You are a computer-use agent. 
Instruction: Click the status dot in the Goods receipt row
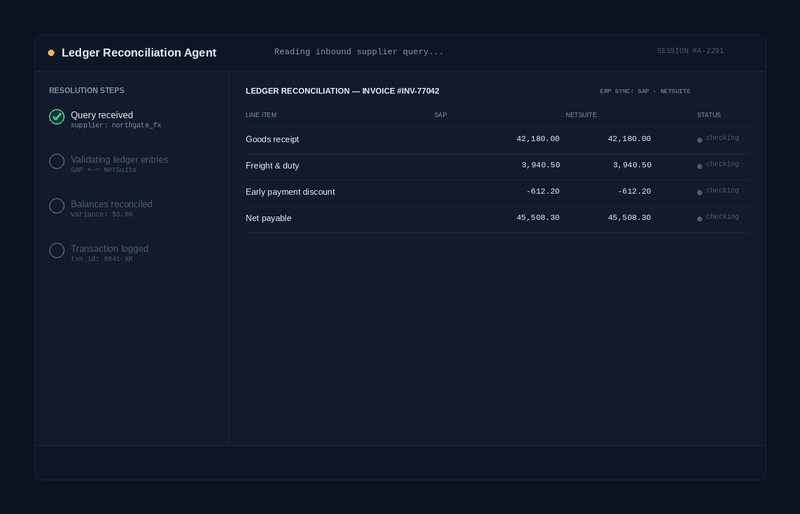pos(699,140)
